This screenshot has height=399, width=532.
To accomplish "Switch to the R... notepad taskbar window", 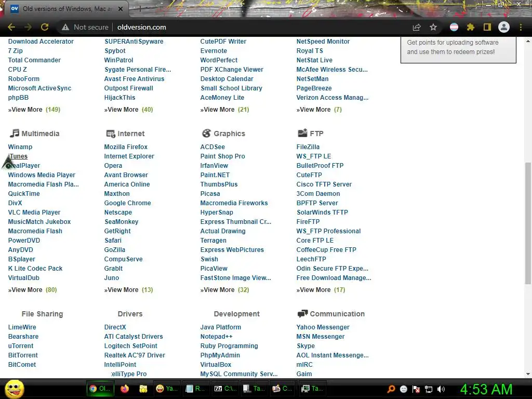I will point(195,389).
